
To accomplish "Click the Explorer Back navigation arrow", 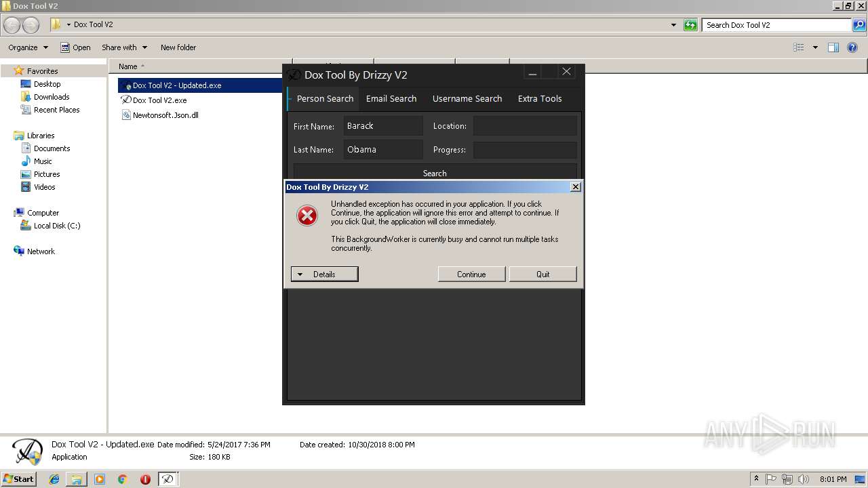I will pyautogui.click(x=12, y=25).
